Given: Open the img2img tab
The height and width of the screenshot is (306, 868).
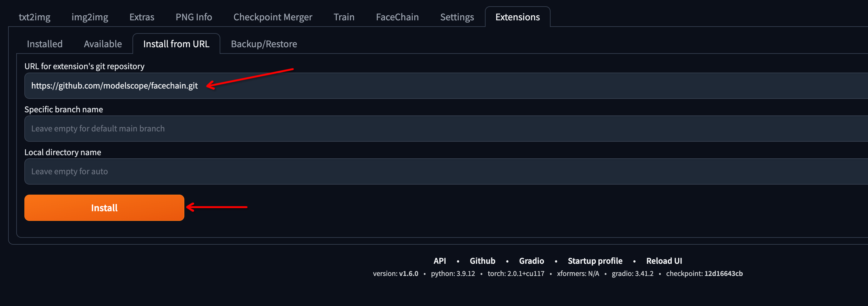Looking at the screenshot, I should point(90,17).
